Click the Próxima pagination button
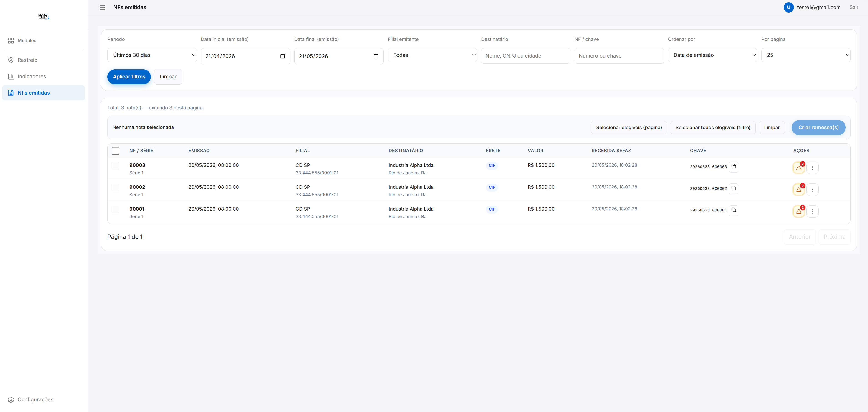 click(x=834, y=237)
